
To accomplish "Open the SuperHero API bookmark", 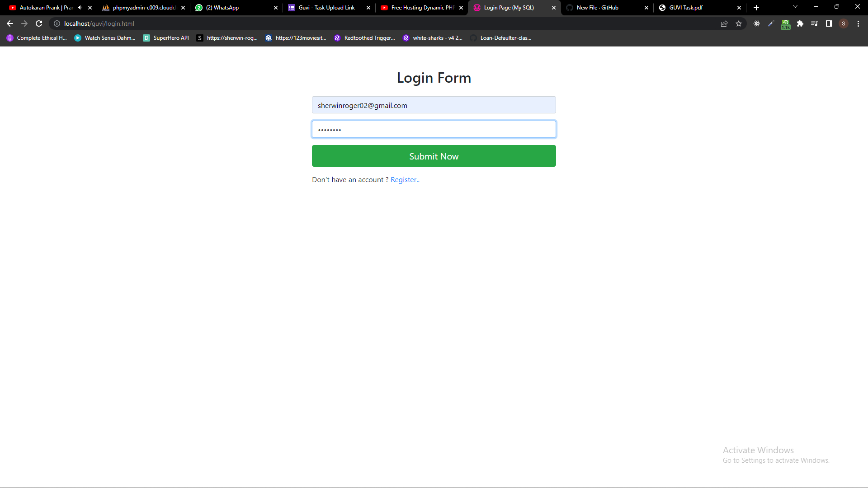I will (165, 38).
